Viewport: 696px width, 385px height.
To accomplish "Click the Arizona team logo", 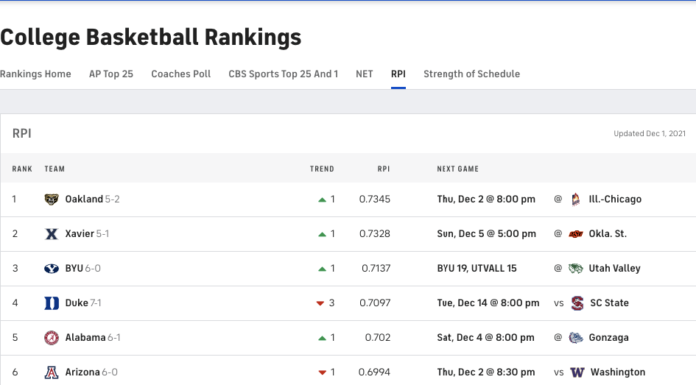I will point(51,373).
